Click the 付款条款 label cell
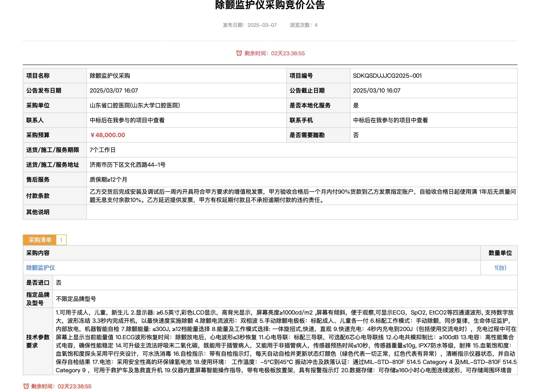548x392 pixels. coord(55,196)
